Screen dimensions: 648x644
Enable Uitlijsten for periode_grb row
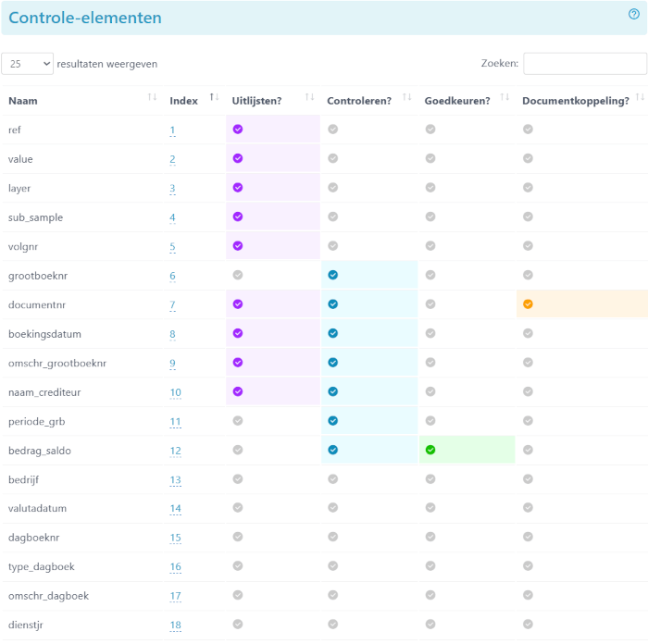[x=238, y=421]
